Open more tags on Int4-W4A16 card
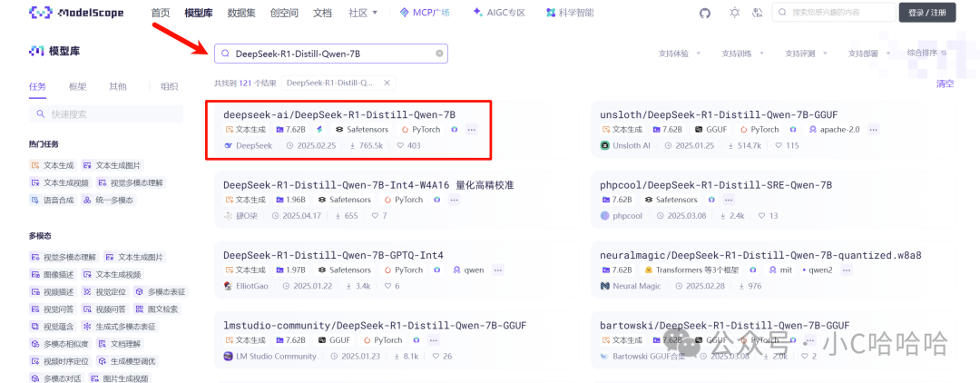The width and height of the screenshot is (980, 383). pos(455,200)
